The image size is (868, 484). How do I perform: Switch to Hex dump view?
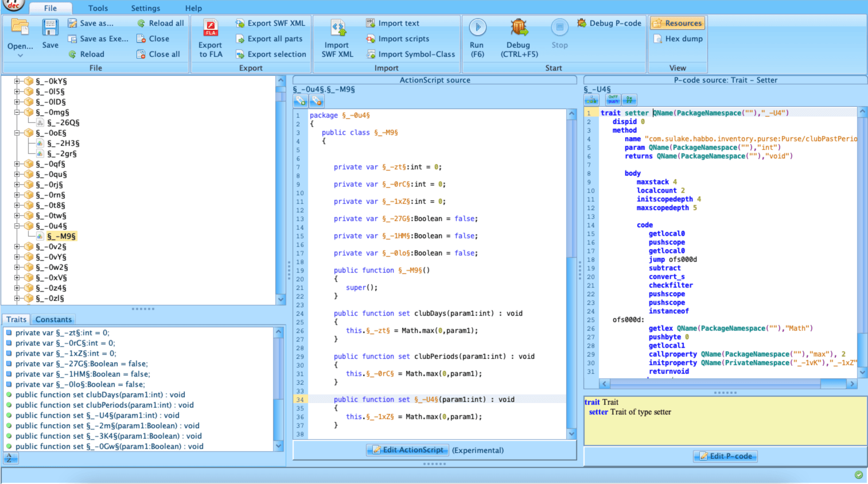[678, 38]
